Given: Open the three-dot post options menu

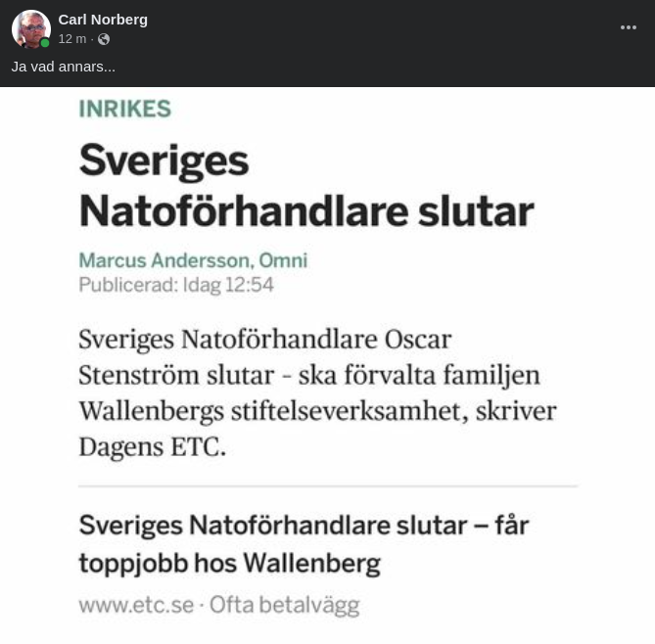Looking at the screenshot, I should [x=629, y=27].
